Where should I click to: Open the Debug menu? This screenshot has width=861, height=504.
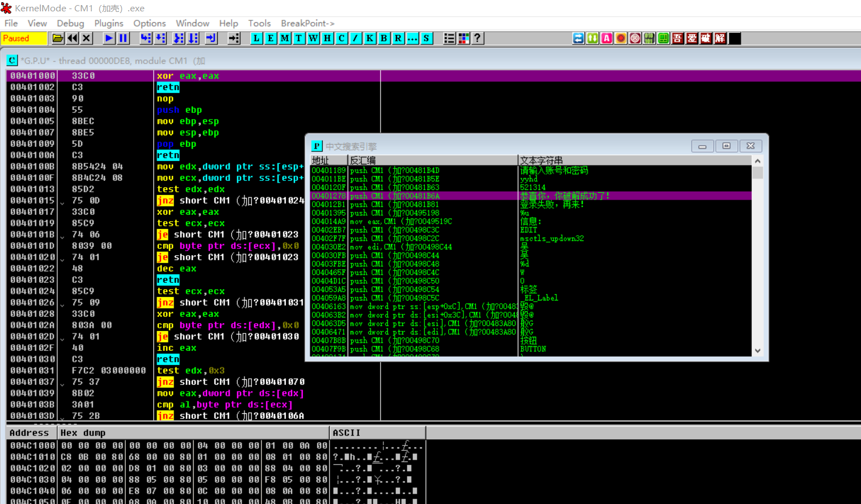(70, 23)
